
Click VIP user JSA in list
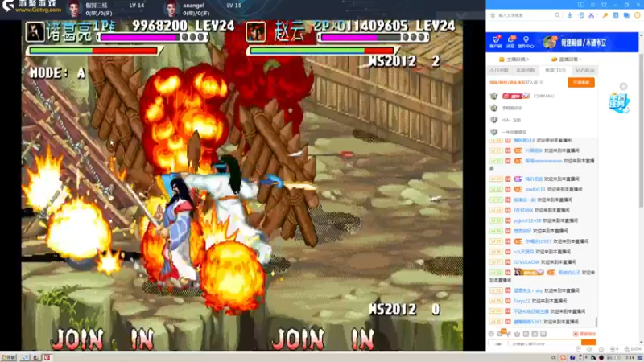[x=511, y=120]
